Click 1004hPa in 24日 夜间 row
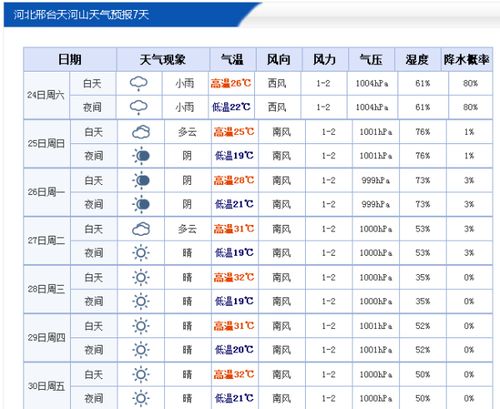The image size is (500, 409). (x=372, y=107)
